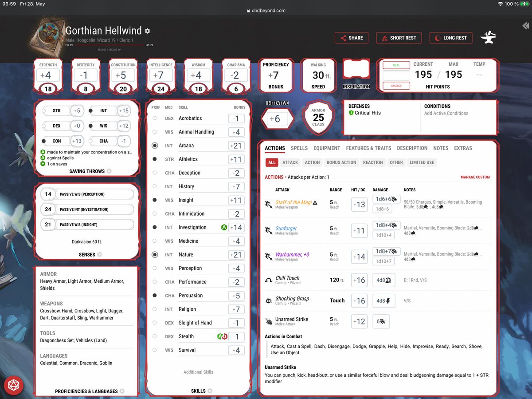Viewport: 532px width, 399px height.
Task: Click Manage Custom link
Action: pyautogui.click(x=475, y=177)
